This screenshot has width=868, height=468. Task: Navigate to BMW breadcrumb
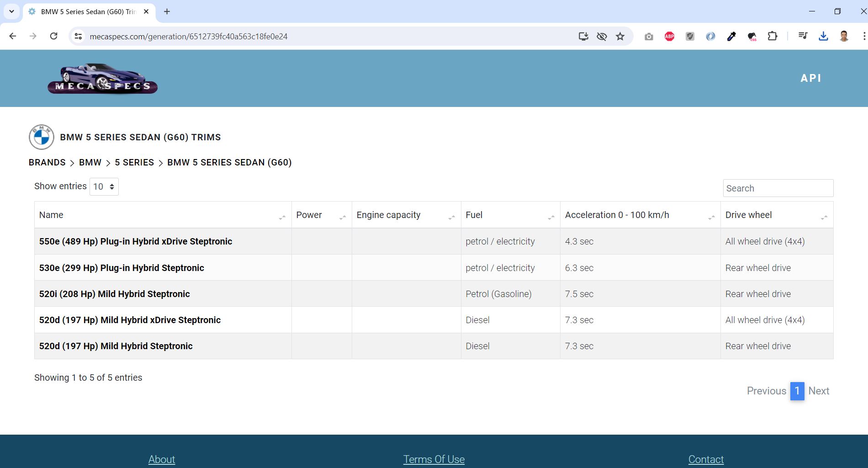tap(90, 162)
